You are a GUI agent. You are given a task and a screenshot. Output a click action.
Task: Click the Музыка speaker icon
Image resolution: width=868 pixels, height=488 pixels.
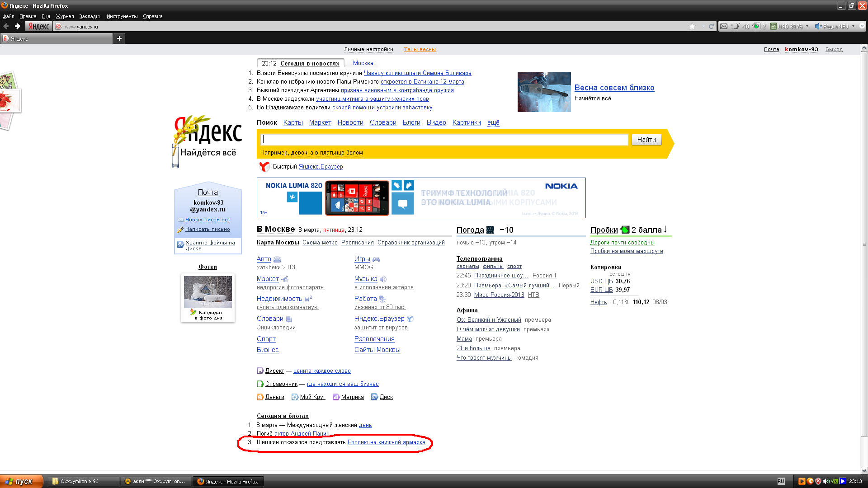point(383,279)
